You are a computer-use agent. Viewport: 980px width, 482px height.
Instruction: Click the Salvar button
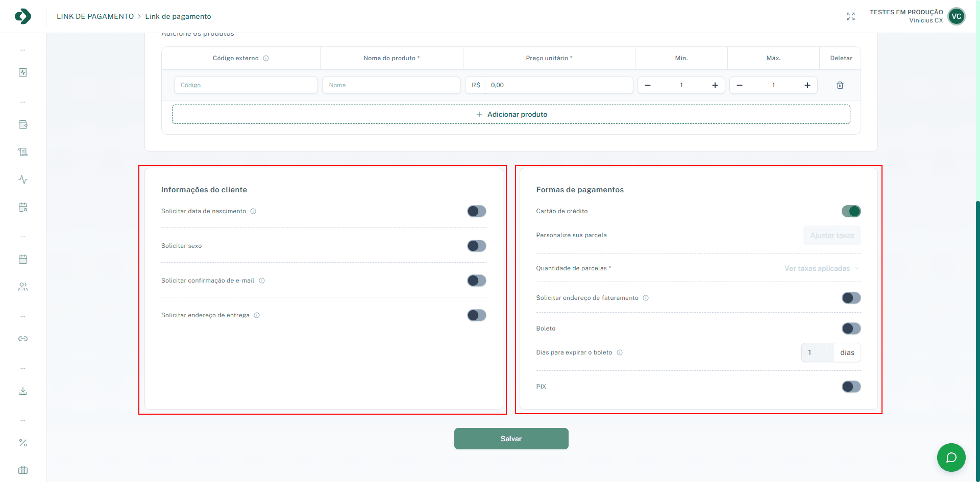pyautogui.click(x=511, y=438)
